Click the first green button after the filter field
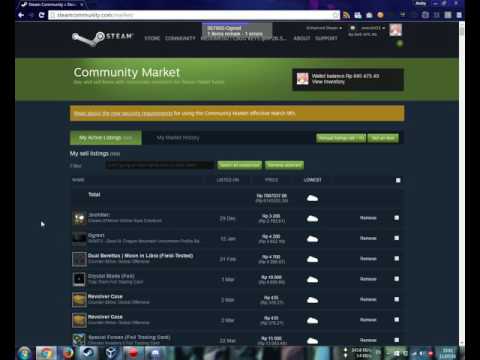This screenshot has width=480, height=360. [x=240, y=165]
